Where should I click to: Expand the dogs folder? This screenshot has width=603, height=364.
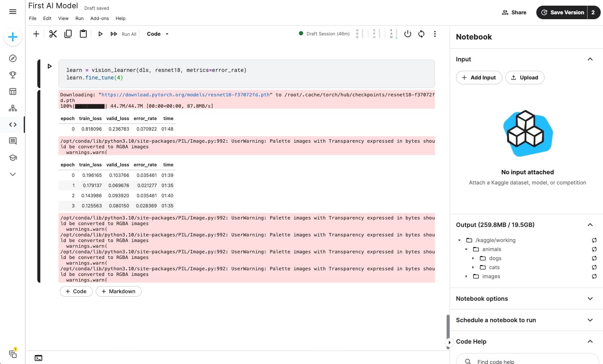pos(473,258)
